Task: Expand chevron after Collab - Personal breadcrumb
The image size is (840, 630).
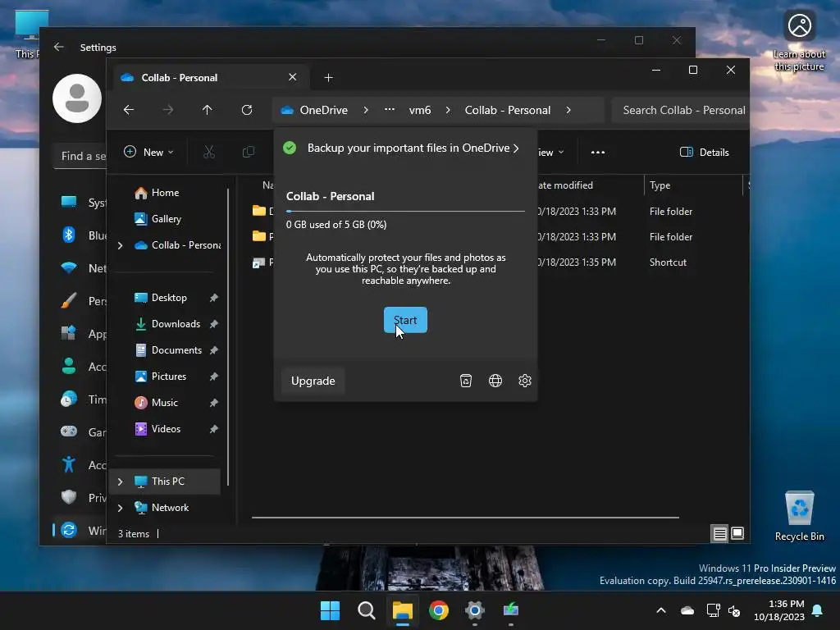Action: (x=568, y=110)
